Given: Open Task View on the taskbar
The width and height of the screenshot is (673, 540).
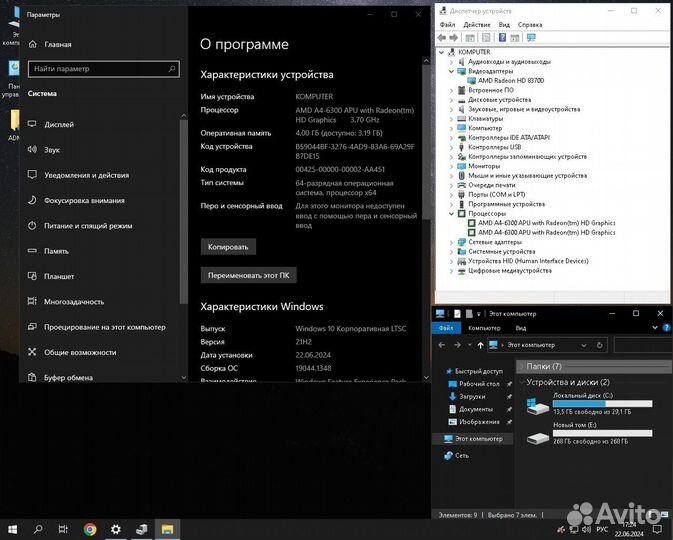Looking at the screenshot, I should (63, 529).
